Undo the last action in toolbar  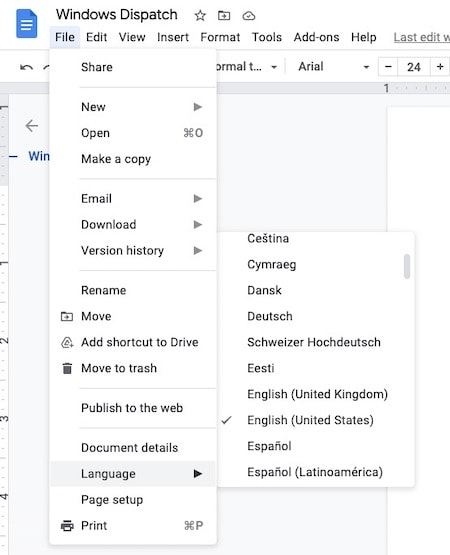click(x=27, y=67)
